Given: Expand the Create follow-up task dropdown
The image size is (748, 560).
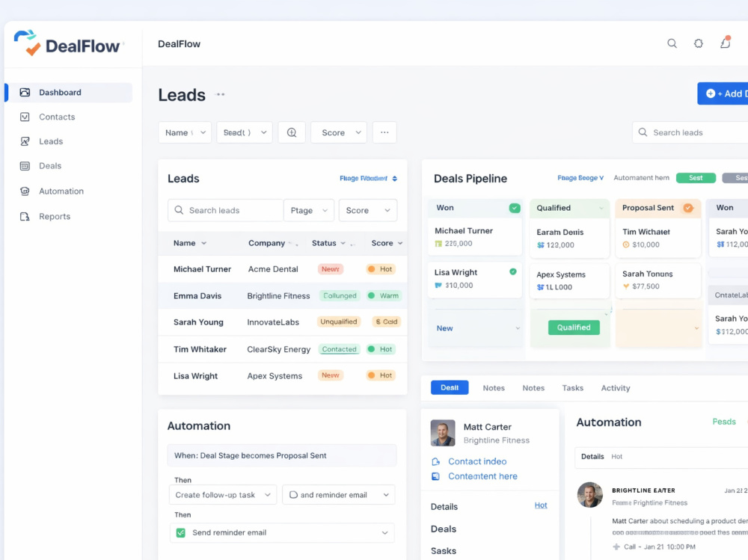Looking at the screenshot, I should (x=223, y=495).
